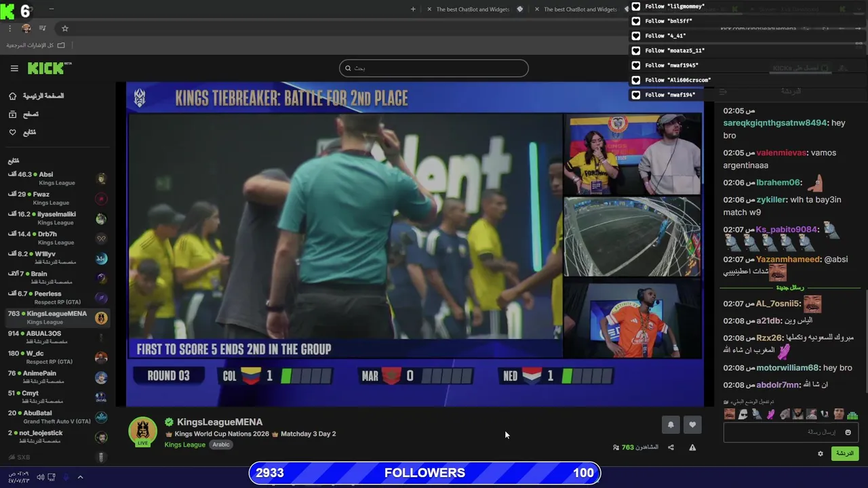The width and height of the screenshot is (868, 488).
Task: Click username sareqkgiqnthgsatnw8494 in chat
Action: click(775, 123)
